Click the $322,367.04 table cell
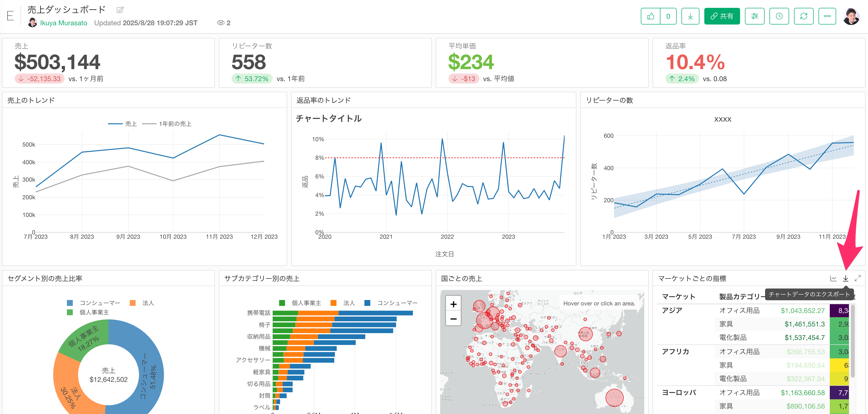 click(x=805, y=379)
